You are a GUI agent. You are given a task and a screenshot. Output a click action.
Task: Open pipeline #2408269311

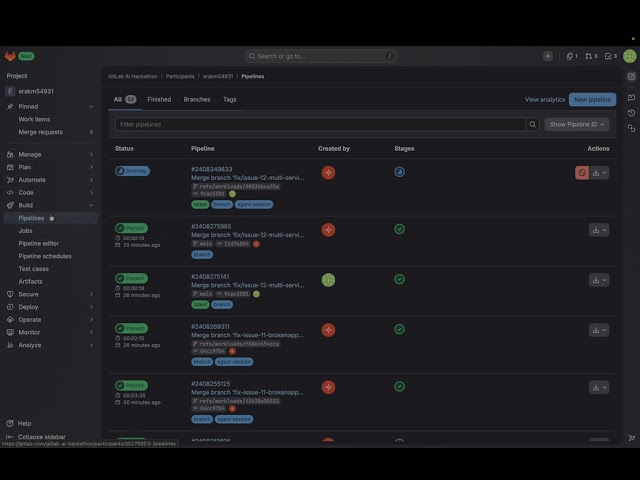pos(210,327)
